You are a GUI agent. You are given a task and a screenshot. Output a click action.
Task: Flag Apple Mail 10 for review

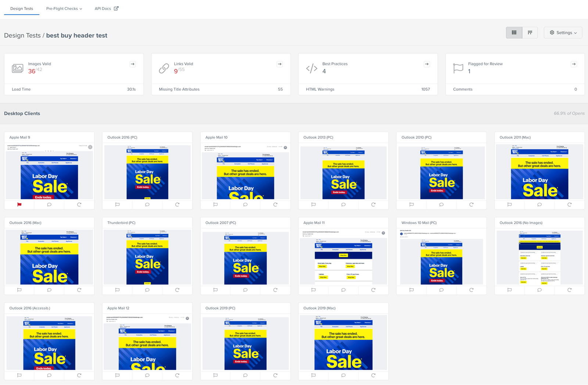click(216, 205)
